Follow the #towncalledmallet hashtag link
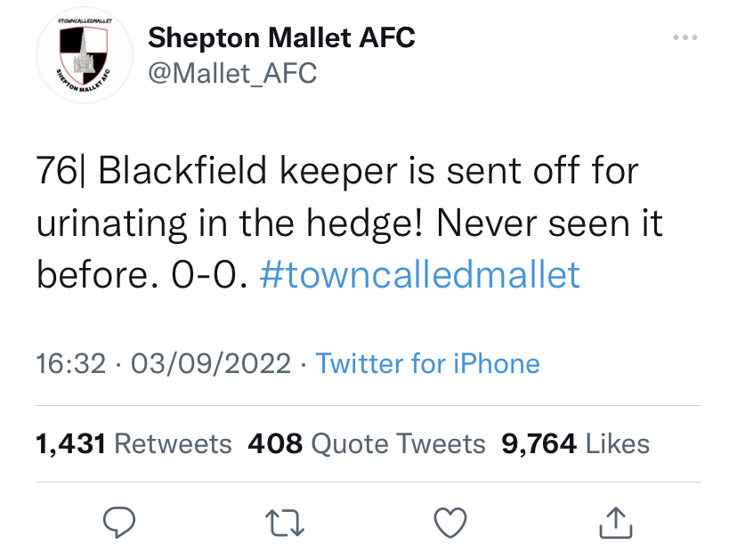This screenshot has width=737, height=560. point(419,275)
